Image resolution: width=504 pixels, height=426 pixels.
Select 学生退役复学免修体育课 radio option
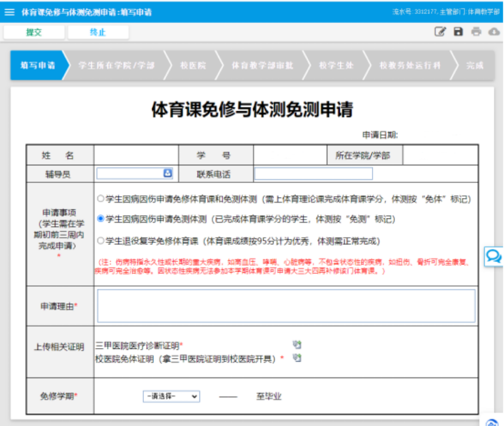tap(100, 240)
